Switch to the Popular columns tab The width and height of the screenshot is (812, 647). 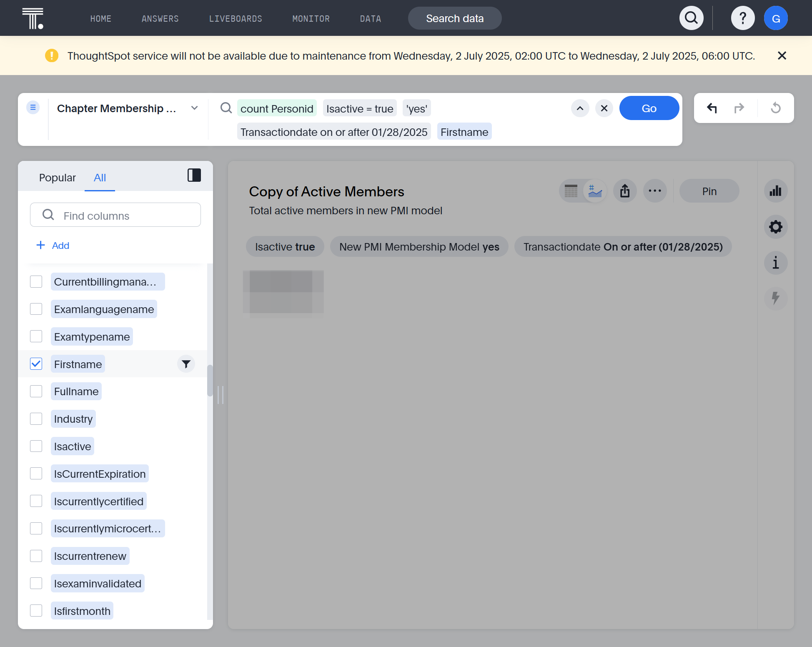point(58,178)
